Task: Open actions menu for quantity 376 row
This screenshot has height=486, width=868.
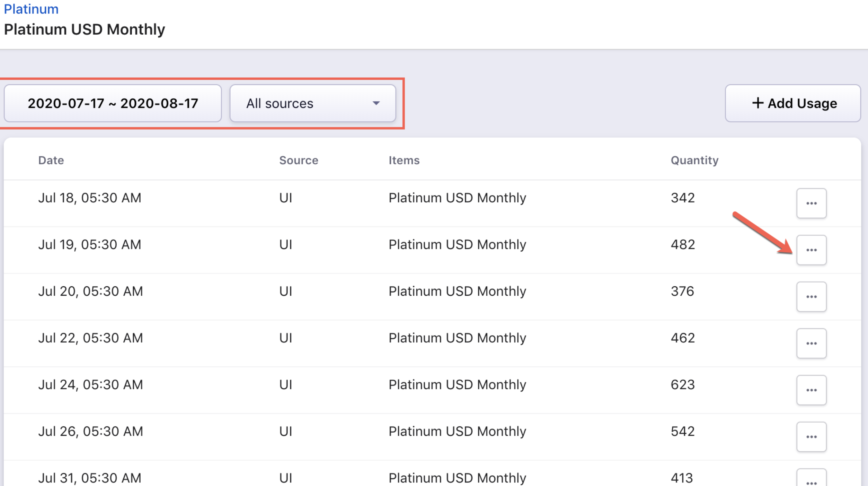Action: 811,297
